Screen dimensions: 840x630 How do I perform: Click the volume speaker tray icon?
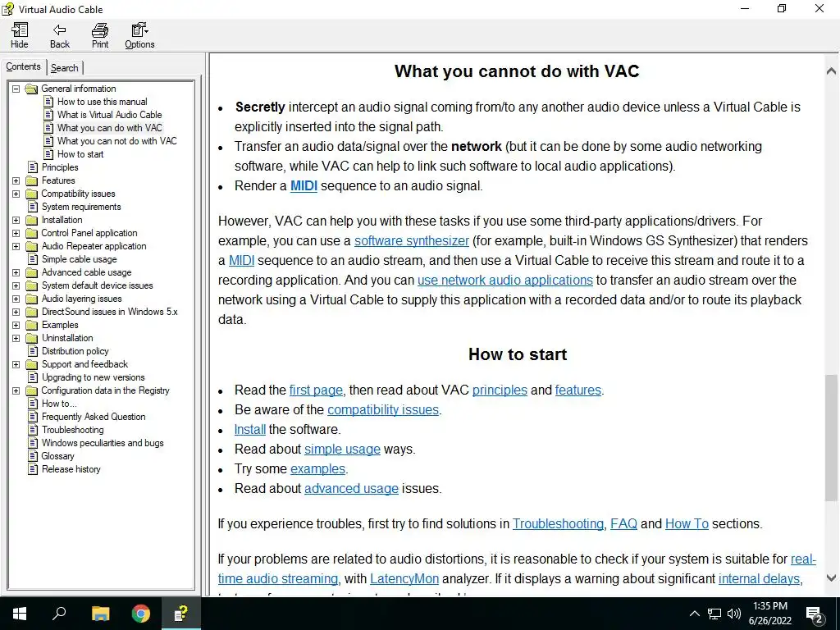734,614
